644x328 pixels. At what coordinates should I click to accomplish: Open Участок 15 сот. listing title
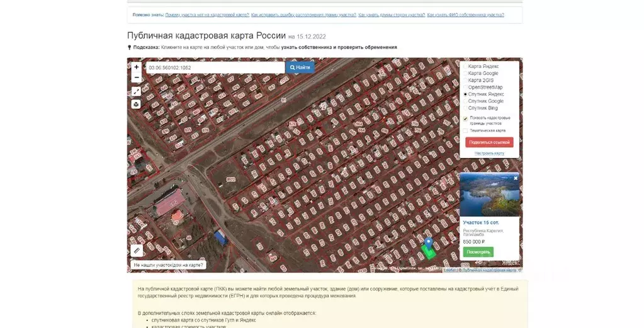[481, 222]
